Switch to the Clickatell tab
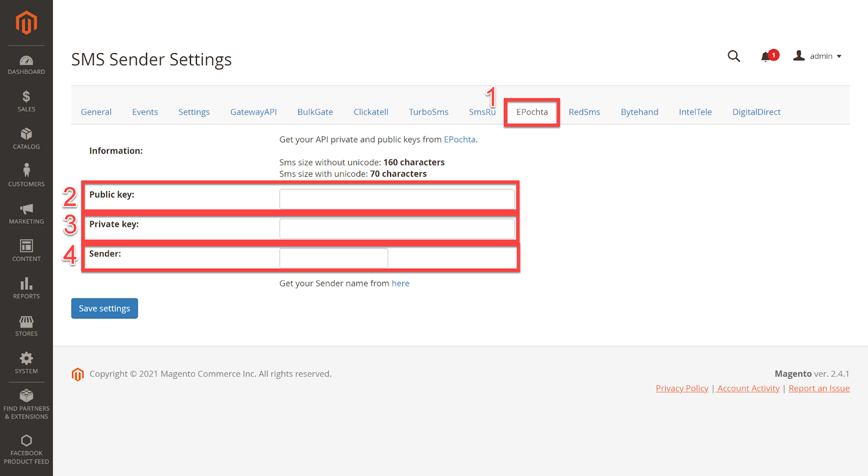This screenshot has height=476, width=868. [x=371, y=112]
